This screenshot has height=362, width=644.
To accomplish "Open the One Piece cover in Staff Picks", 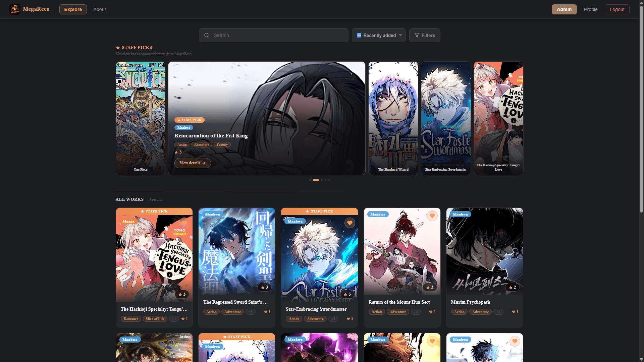I will (141, 118).
